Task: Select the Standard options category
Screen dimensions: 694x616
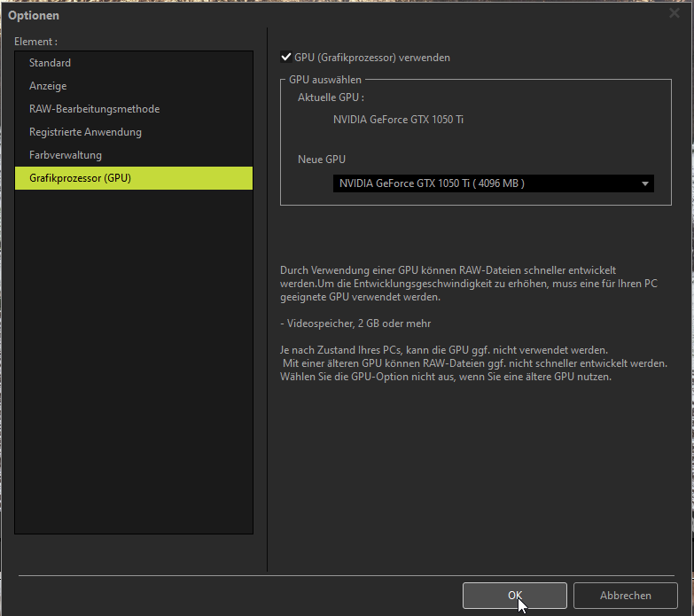Action: (x=50, y=63)
